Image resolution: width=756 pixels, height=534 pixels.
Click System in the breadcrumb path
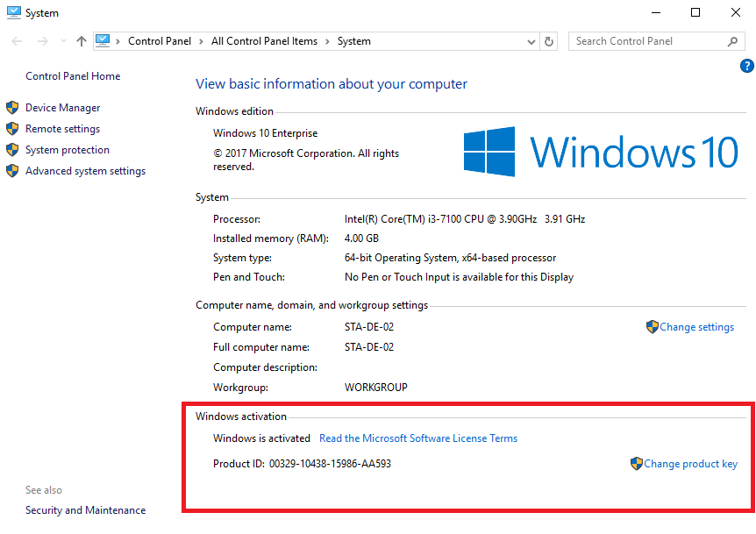click(x=353, y=40)
